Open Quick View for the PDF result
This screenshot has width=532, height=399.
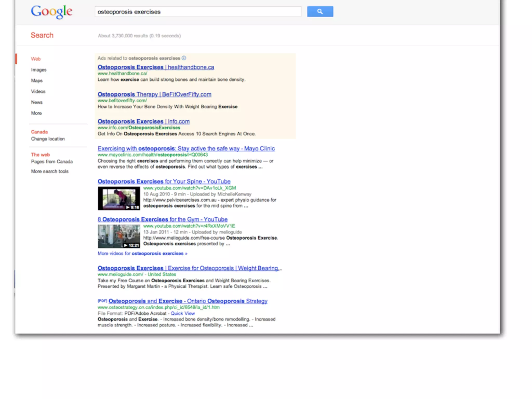(183, 313)
